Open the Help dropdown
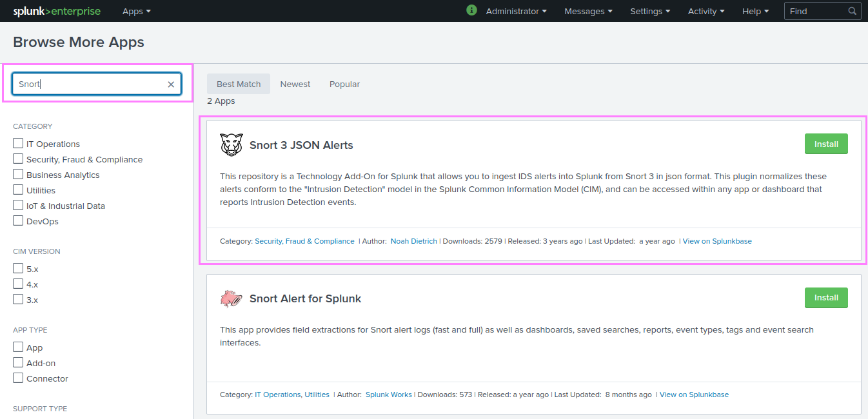This screenshot has height=419, width=868. [x=755, y=11]
